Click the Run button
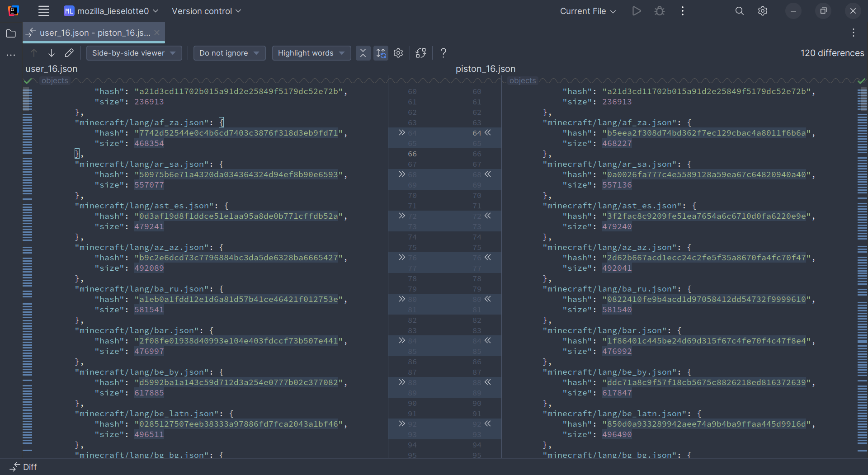868x475 pixels. pos(637,11)
